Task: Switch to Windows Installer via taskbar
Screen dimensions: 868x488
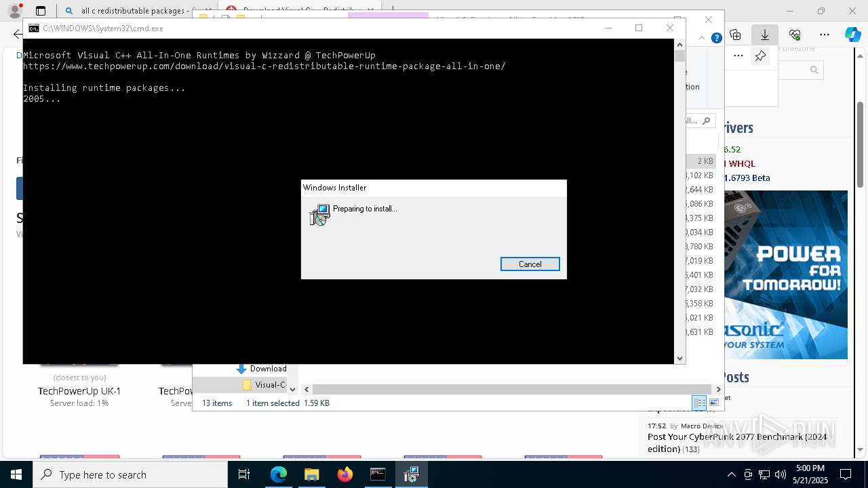Action: [x=411, y=474]
